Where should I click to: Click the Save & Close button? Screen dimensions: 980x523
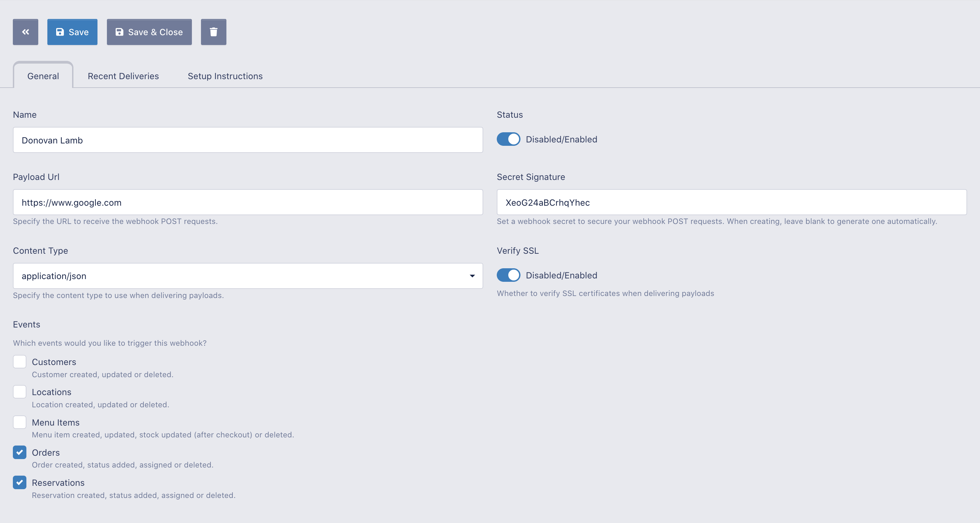coord(149,32)
